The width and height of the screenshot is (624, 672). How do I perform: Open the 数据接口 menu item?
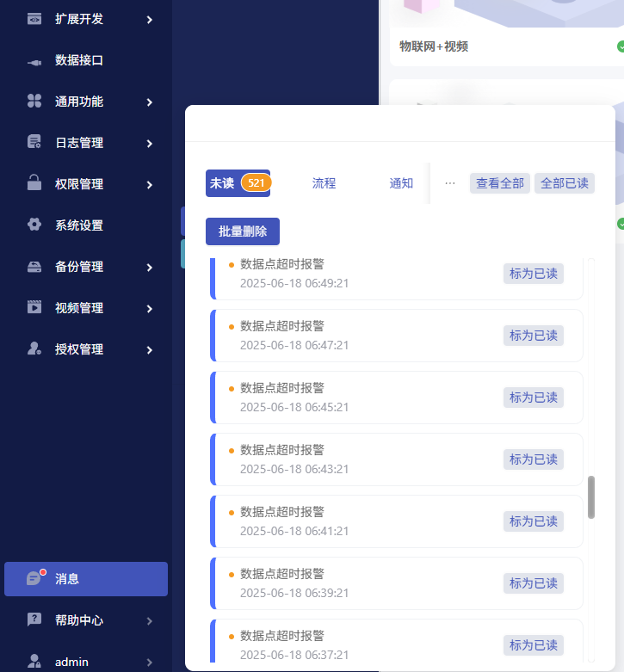[x=86, y=60]
